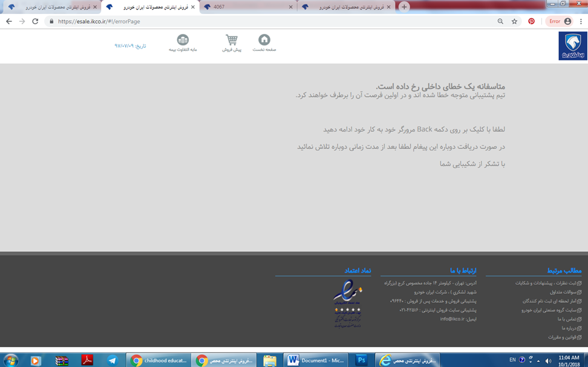Click the Pinterest extension icon
Screen dimensions: 588x367
(x=531, y=21)
